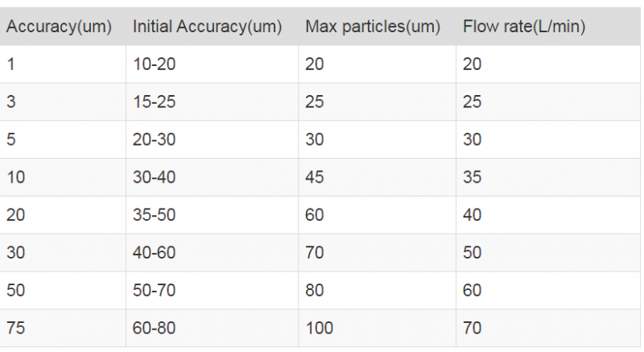This screenshot has width=644, height=352.
Task: Select the 60-80 initial accuracy cell
Action: click(x=154, y=329)
